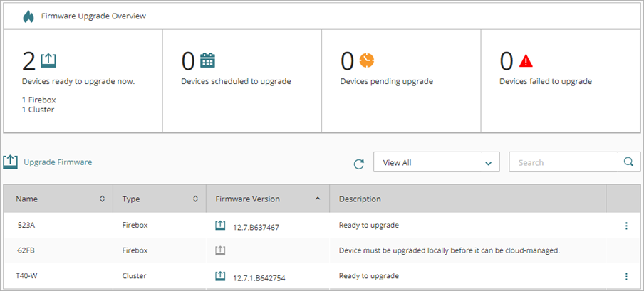The image size is (644, 291).
Task: Refresh the device list
Action: [x=359, y=164]
